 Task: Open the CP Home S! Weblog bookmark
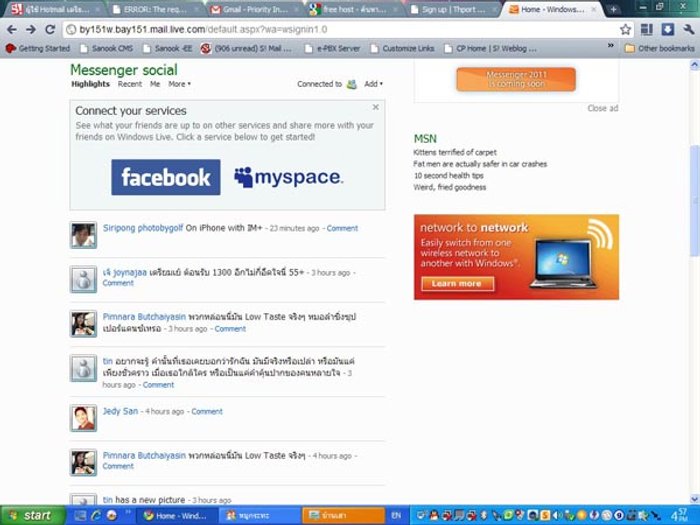point(491,48)
